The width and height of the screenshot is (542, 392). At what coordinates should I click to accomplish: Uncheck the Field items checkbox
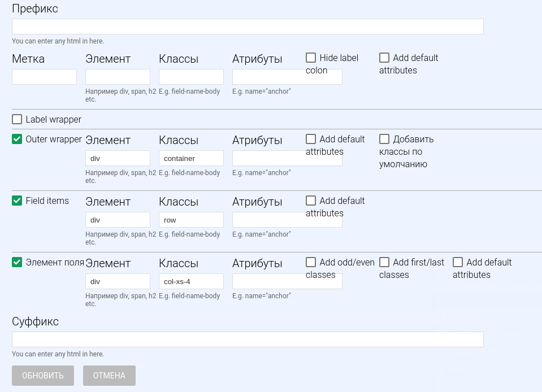tap(17, 201)
